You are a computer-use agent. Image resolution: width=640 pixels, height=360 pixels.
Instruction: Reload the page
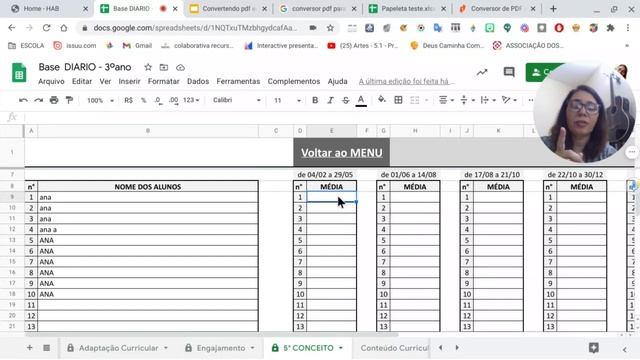(x=46, y=28)
